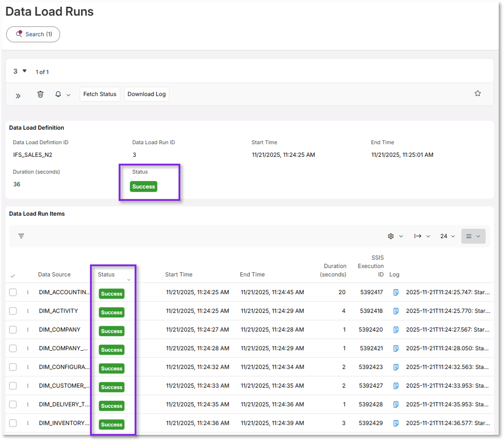
Task: Open the record selector dropdown showing 3
Action: coord(20,71)
